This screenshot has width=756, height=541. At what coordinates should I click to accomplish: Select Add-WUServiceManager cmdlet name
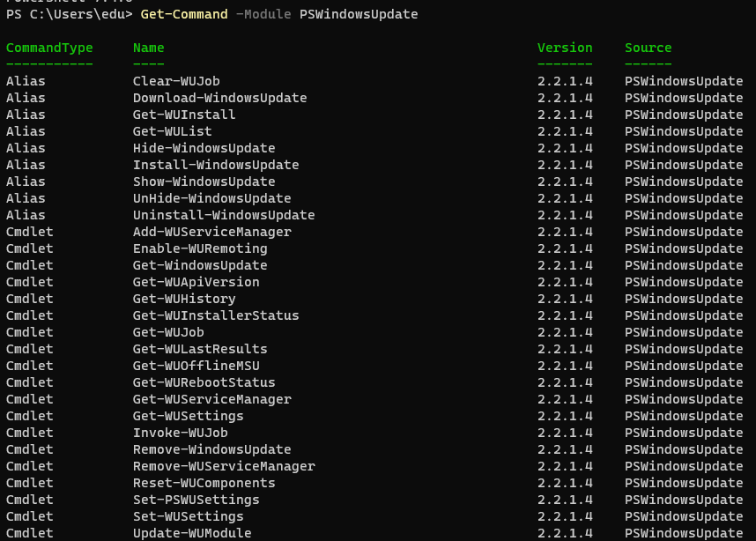tap(212, 232)
